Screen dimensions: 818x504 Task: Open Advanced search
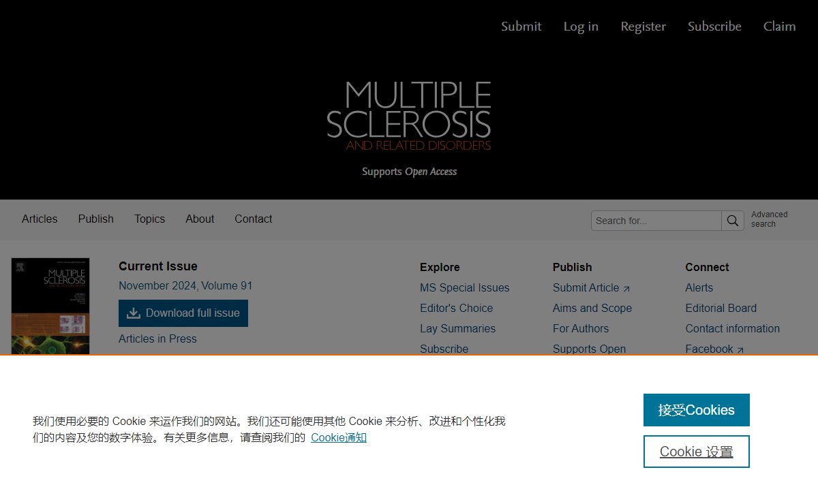pyautogui.click(x=770, y=219)
